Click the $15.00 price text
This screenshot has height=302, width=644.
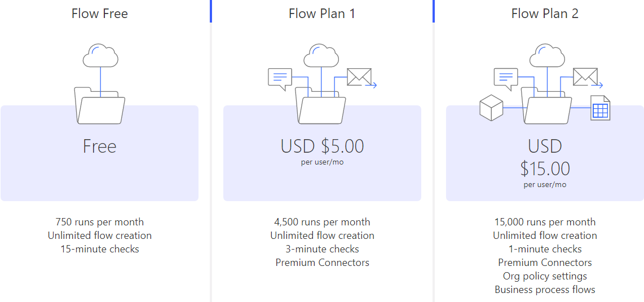point(545,168)
